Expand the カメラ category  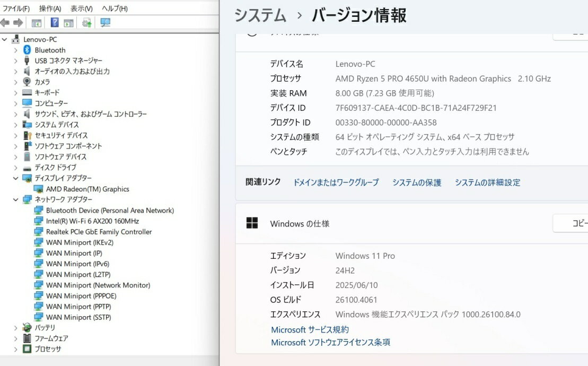[15, 82]
